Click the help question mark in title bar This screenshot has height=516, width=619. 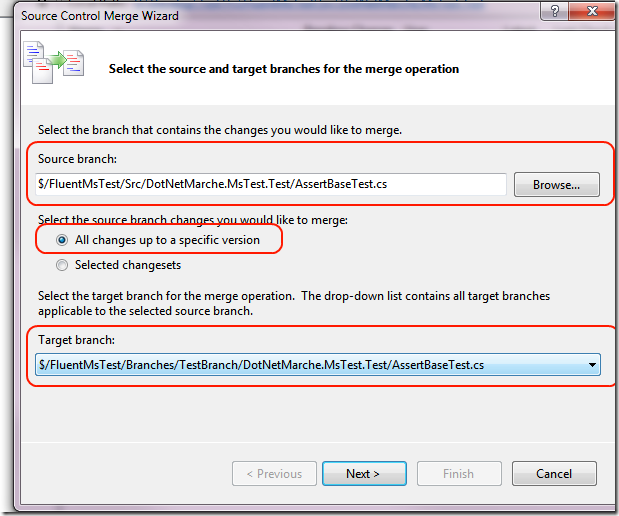pyautogui.click(x=553, y=11)
